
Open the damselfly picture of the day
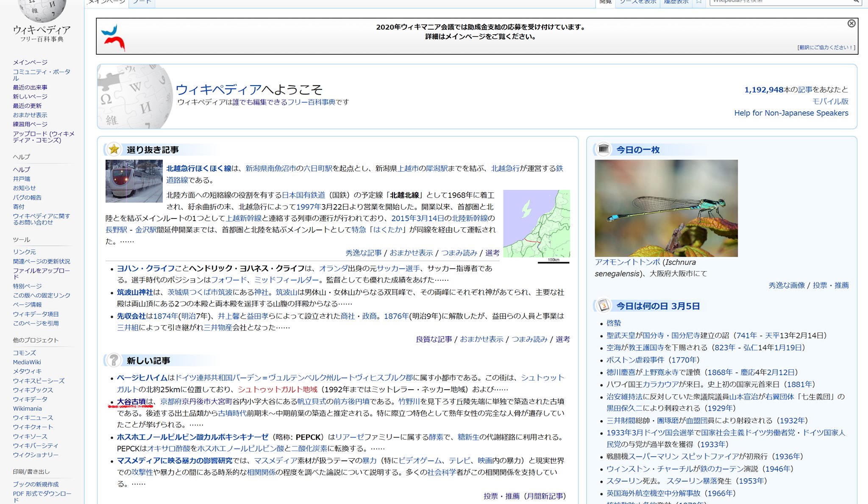(x=666, y=208)
